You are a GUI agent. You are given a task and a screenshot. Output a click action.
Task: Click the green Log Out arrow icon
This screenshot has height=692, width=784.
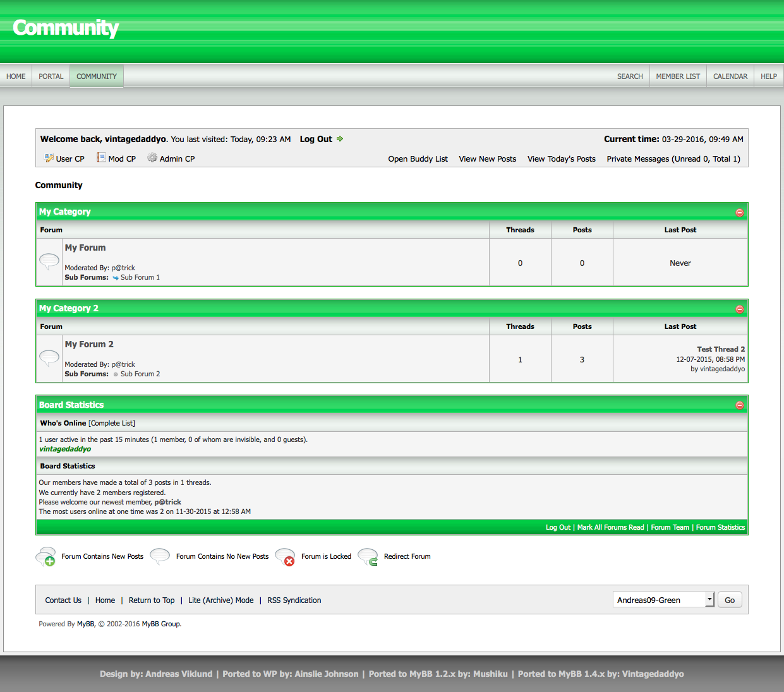[x=340, y=139]
